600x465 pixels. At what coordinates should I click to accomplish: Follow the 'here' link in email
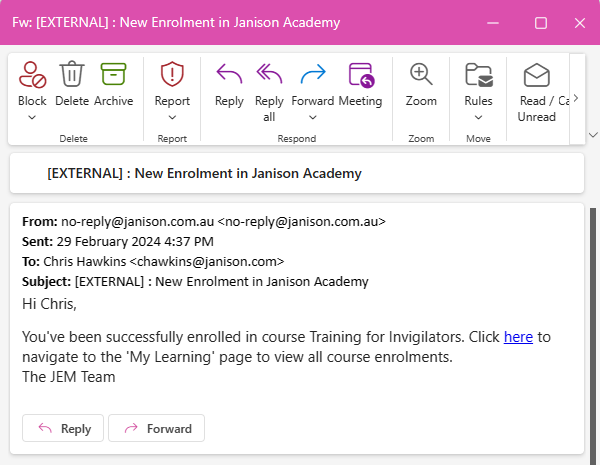pos(518,337)
